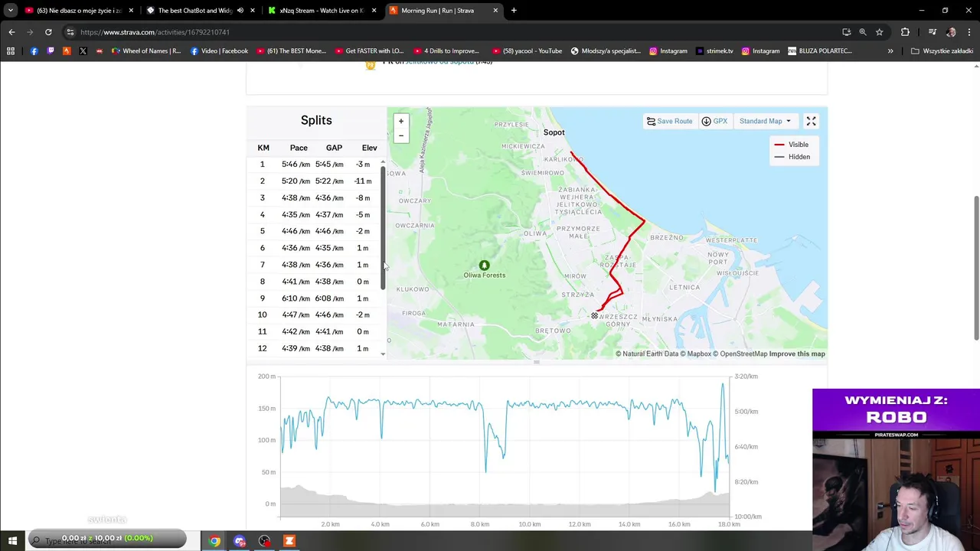Open the browser zoom magnifier icon
The height and width of the screenshot is (551, 980).
pyautogui.click(x=863, y=32)
